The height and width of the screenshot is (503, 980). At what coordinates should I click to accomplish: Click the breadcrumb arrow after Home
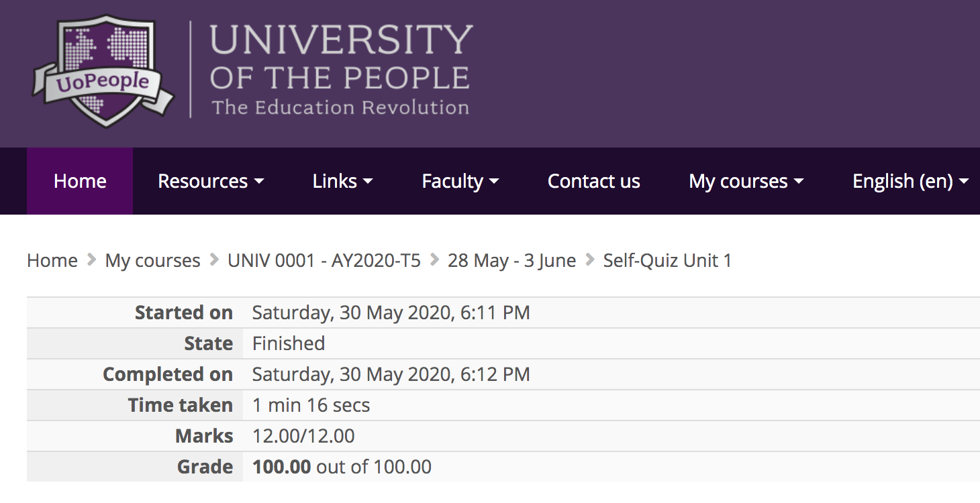(91, 260)
